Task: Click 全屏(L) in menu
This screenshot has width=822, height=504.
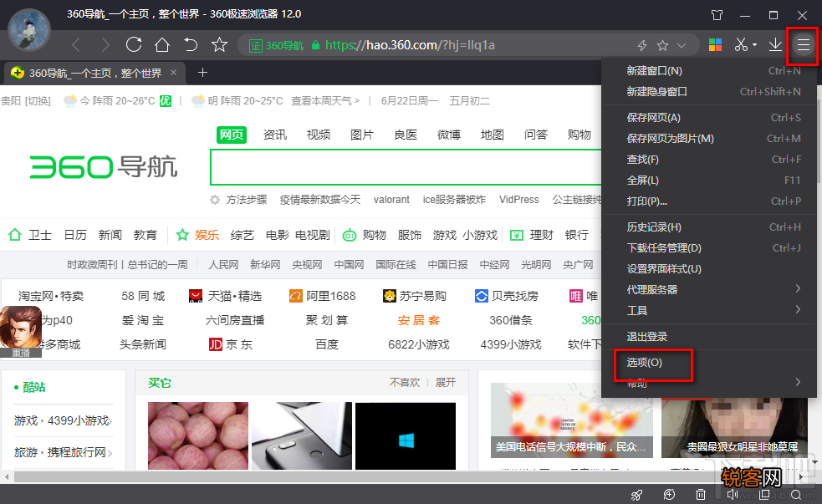Action: [709, 181]
